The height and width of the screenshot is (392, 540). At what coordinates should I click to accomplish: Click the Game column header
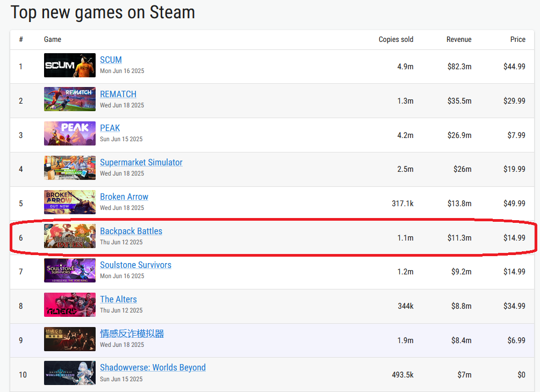tap(53, 40)
